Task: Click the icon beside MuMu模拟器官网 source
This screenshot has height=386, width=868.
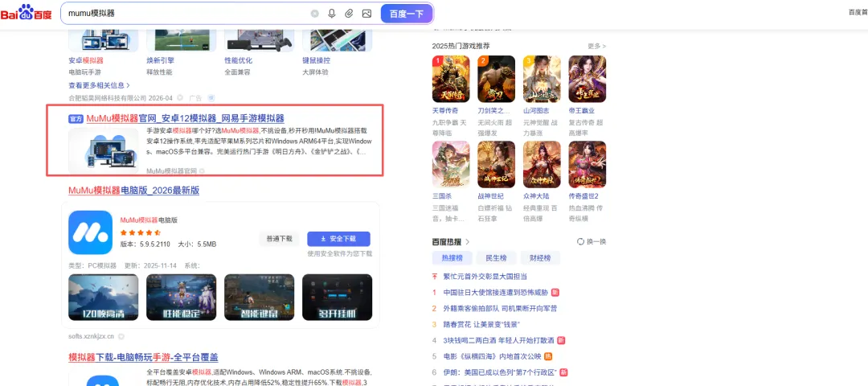Action: pos(202,170)
